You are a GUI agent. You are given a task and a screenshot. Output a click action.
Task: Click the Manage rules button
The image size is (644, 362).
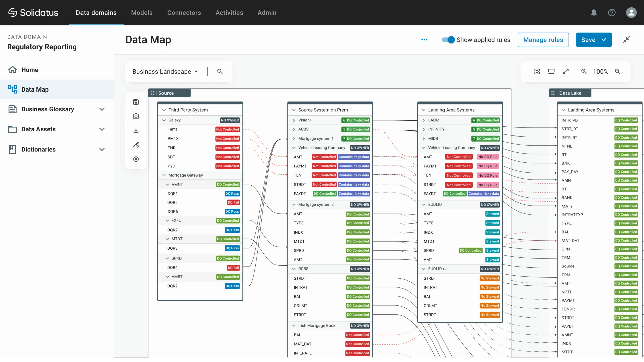click(x=543, y=40)
